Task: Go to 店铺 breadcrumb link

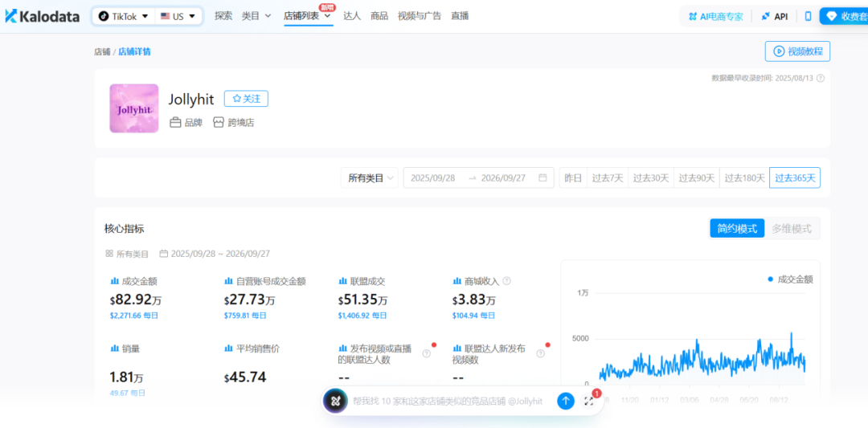Action: pyautogui.click(x=102, y=52)
